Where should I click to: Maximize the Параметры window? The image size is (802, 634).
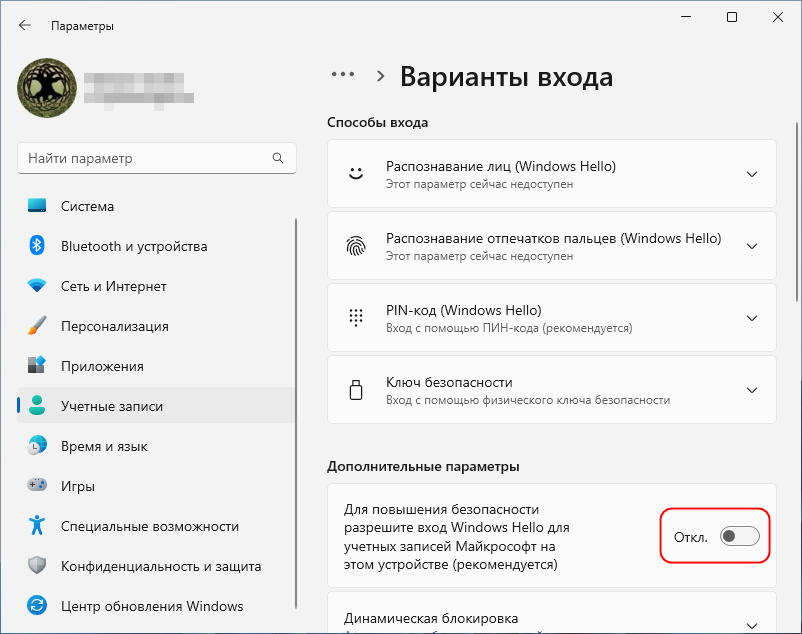coord(732,17)
